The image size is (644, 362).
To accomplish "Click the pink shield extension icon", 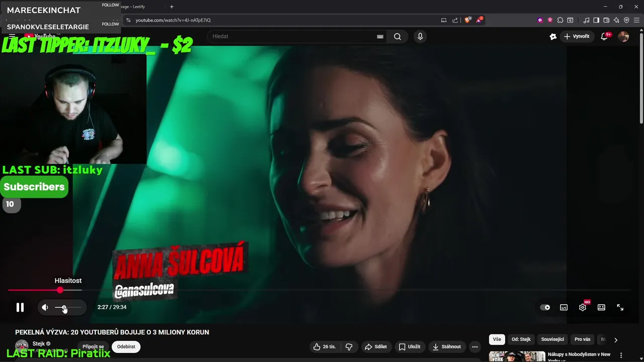I will [x=550, y=20].
